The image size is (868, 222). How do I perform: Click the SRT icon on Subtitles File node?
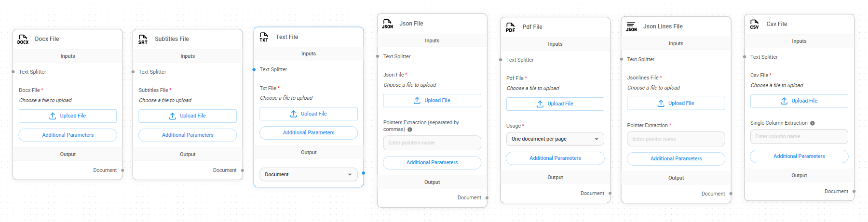click(x=143, y=39)
